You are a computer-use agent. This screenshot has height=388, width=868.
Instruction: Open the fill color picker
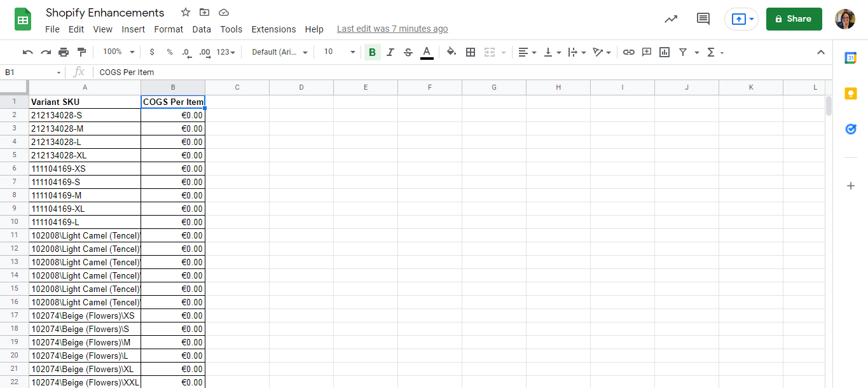(x=451, y=52)
